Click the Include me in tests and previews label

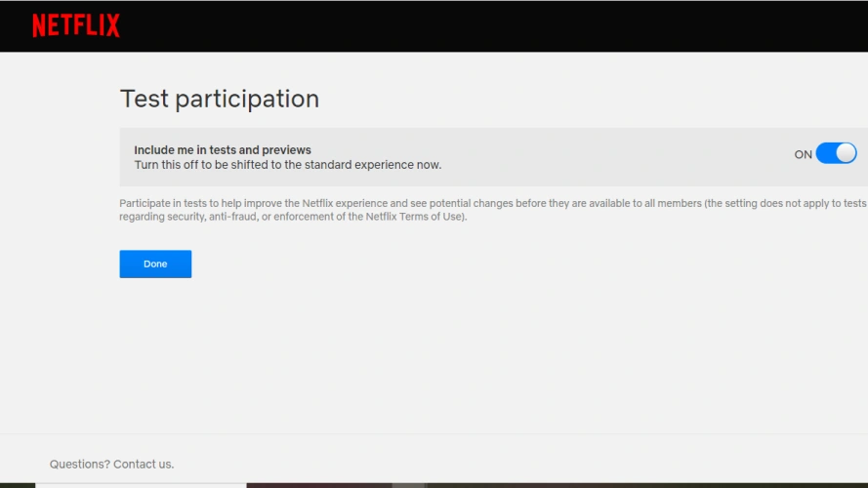(223, 149)
